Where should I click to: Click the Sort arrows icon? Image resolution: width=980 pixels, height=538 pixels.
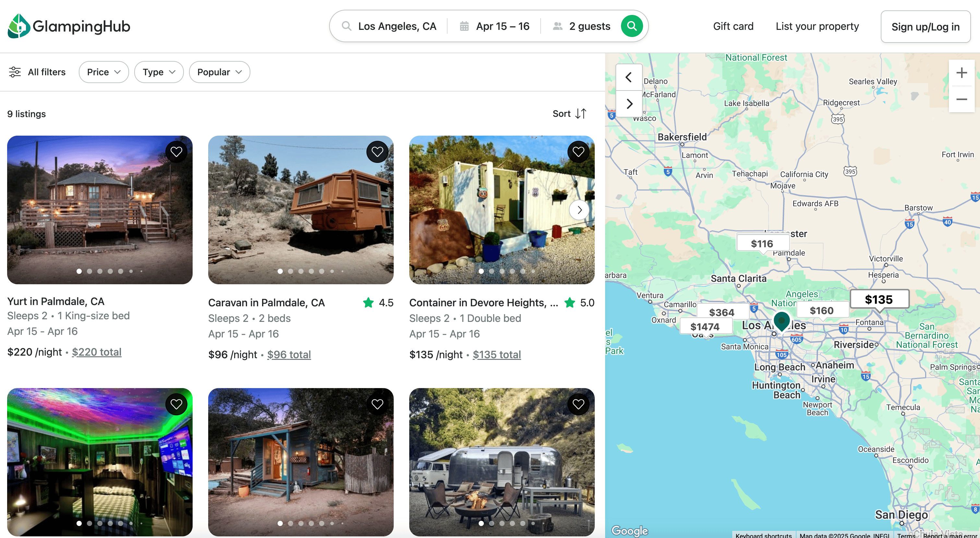coord(580,114)
